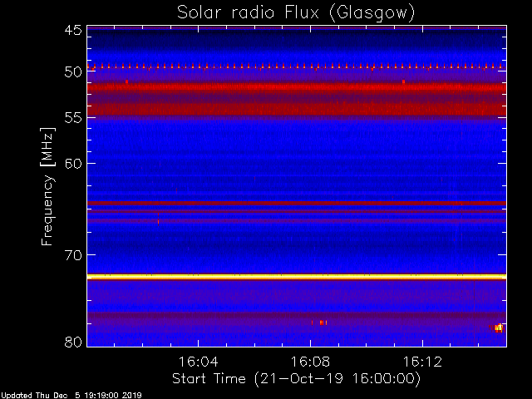Screen dimensions: 532x399
Task: Click the 'Start Time (21-Oct-19 16:00:00)' label
Action: coord(296,379)
